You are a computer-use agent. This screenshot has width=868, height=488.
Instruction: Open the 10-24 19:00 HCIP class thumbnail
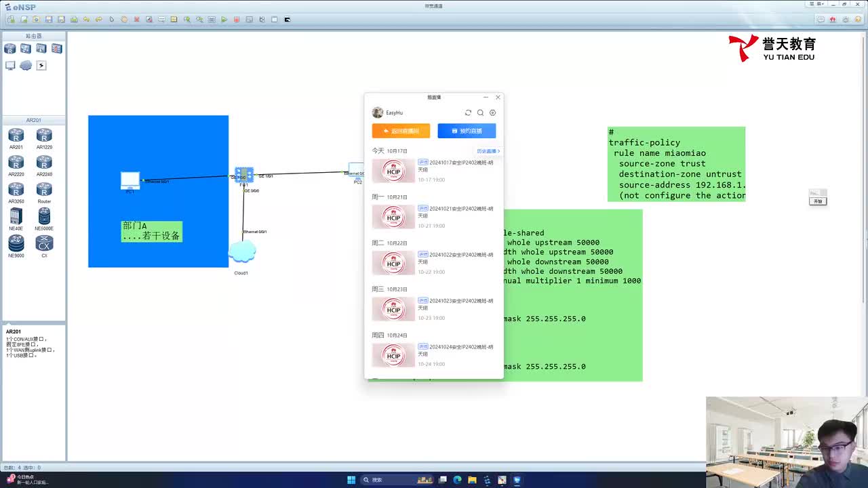pos(393,355)
